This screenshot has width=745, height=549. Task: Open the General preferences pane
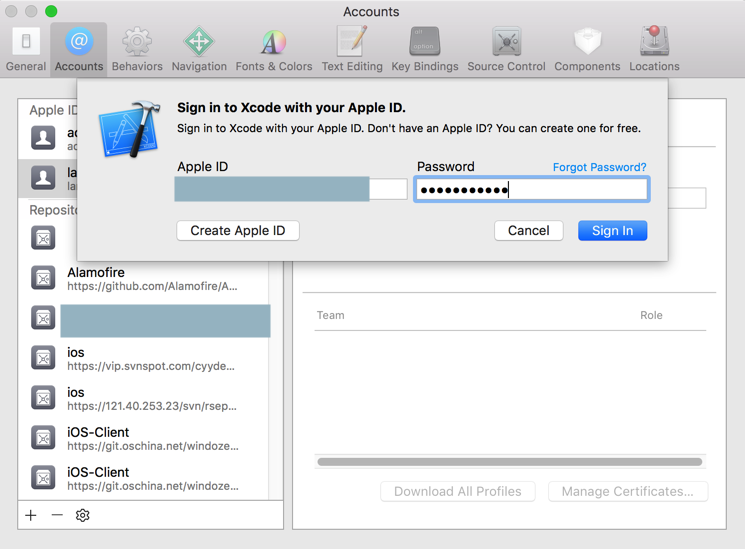[x=26, y=49]
